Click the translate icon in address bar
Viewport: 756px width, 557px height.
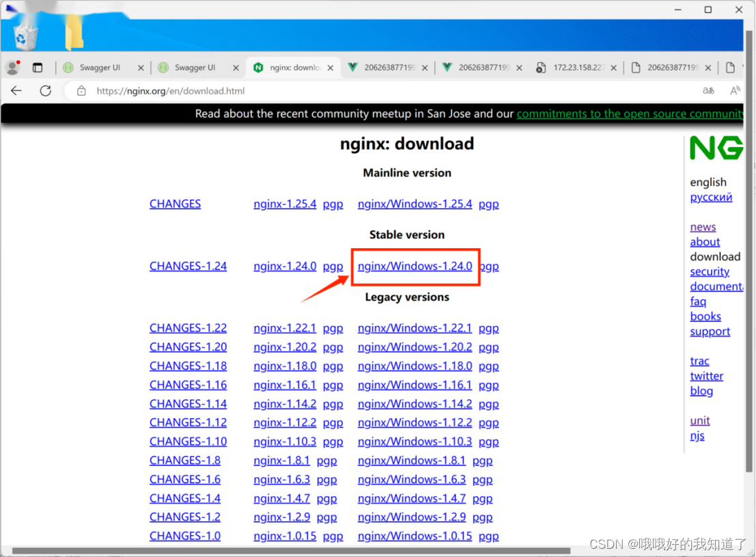tap(708, 91)
